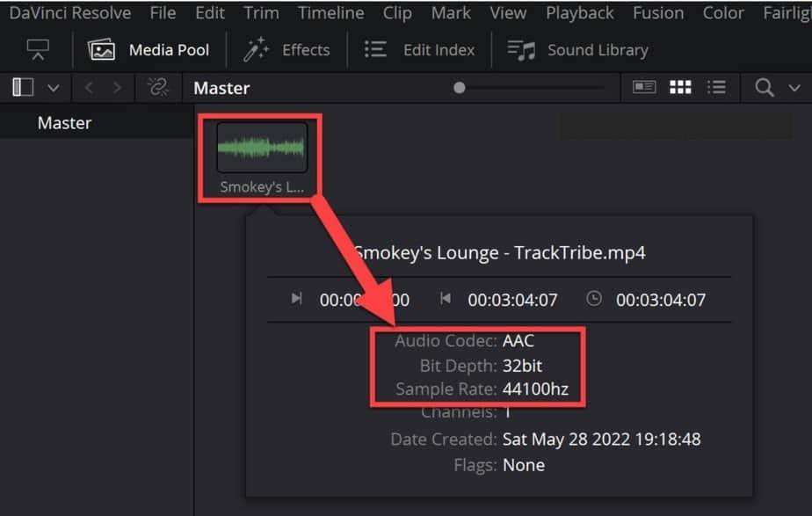812x516 pixels.
Task: Click the end timecode after the end icon
Action: pos(512,300)
